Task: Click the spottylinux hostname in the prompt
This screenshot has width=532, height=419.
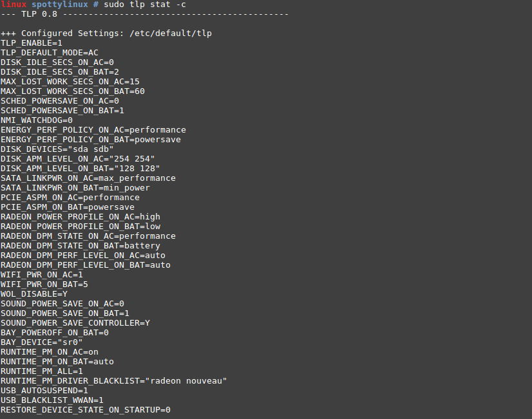Action: pos(60,5)
